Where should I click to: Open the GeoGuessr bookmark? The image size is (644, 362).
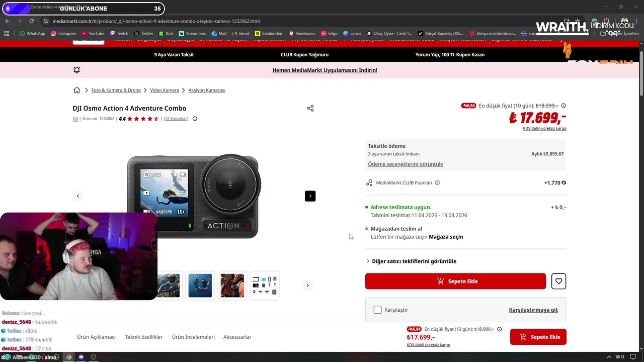[302, 34]
